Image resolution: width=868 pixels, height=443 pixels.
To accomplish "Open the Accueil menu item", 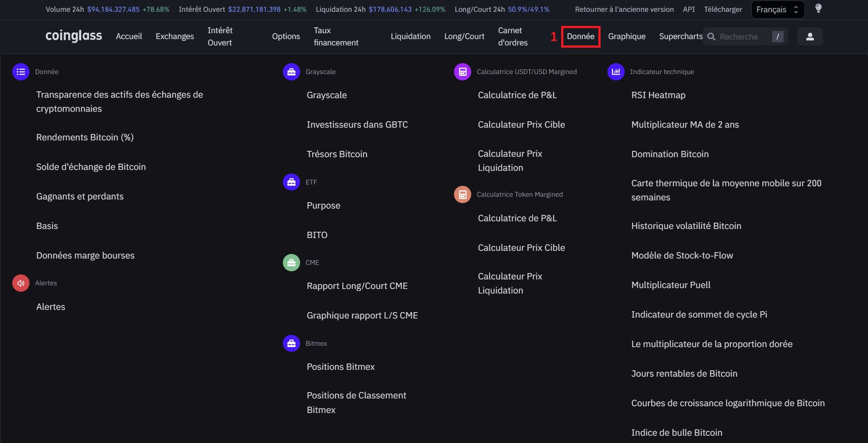I will click(x=129, y=36).
